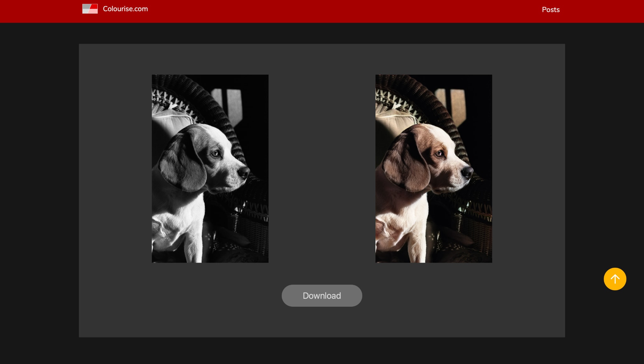Navigate to Posts in the navigation bar
The height and width of the screenshot is (364, 644).
point(550,10)
